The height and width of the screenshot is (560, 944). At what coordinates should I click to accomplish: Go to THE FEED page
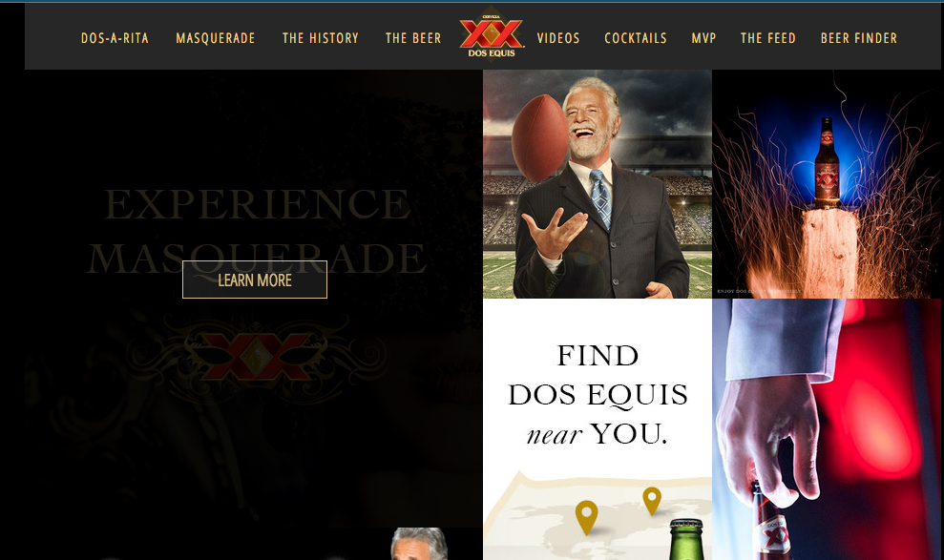768,38
